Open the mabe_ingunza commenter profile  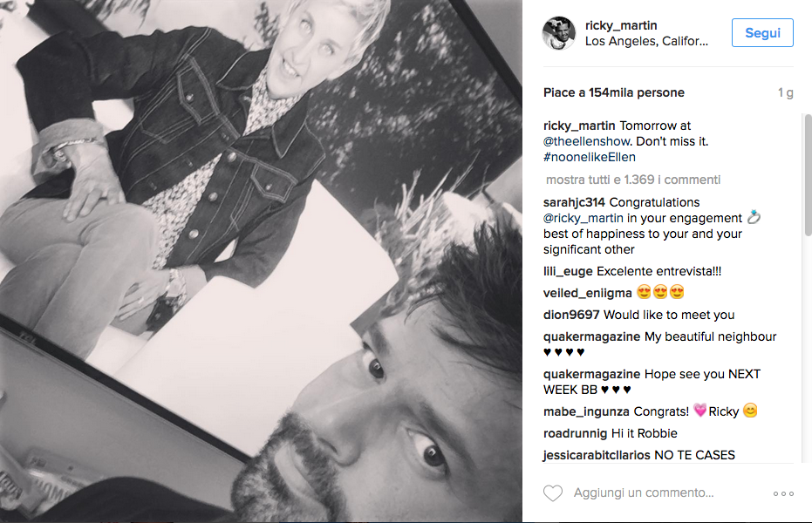click(586, 411)
